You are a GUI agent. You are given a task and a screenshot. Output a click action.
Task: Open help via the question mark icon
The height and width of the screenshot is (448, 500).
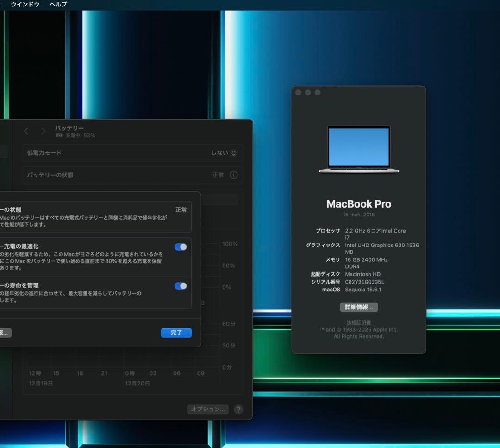pos(238,409)
